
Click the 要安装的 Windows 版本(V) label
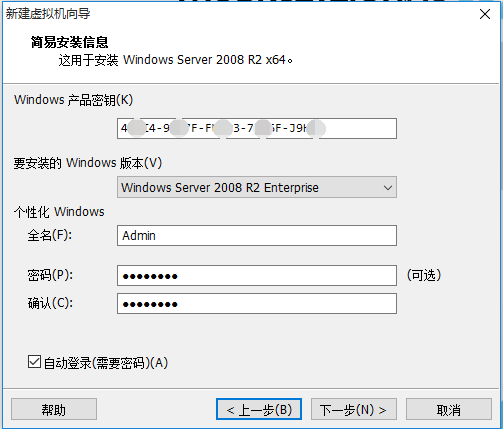87,163
